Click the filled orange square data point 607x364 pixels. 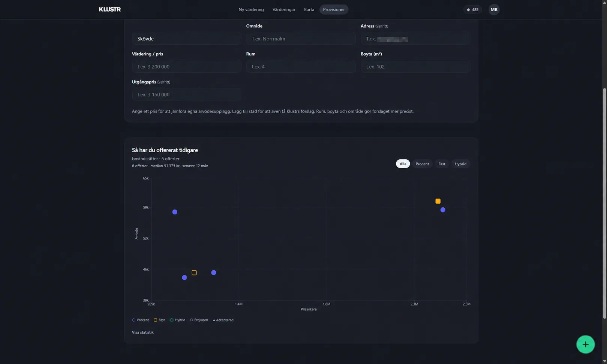coord(438,201)
